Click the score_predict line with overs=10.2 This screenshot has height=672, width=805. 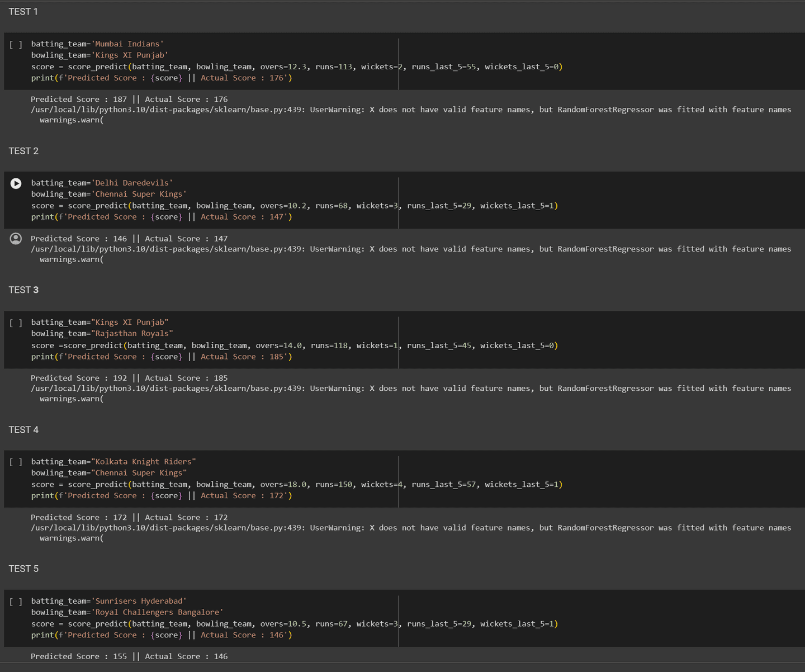[x=295, y=206]
